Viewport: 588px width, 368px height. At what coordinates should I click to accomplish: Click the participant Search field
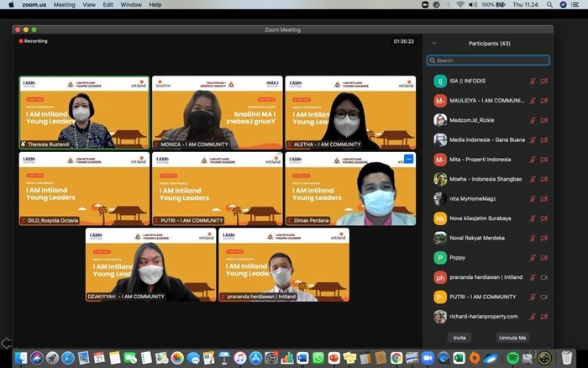[x=488, y=60]
